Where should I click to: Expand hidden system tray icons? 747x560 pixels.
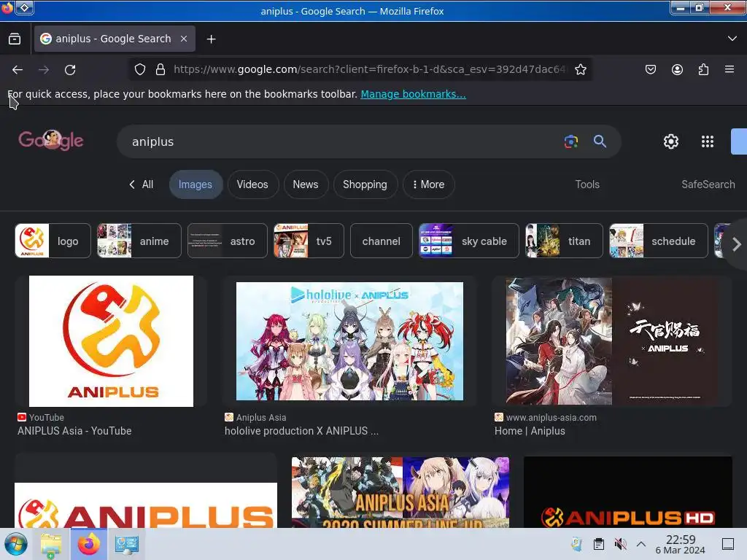[x=641, y=544]
